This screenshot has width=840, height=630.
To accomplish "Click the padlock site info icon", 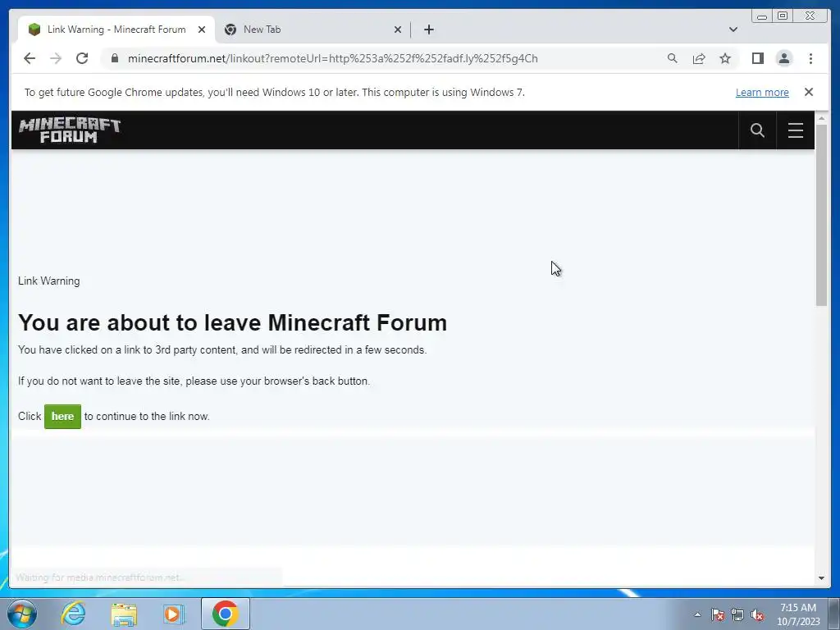I will tap(115, 58).
